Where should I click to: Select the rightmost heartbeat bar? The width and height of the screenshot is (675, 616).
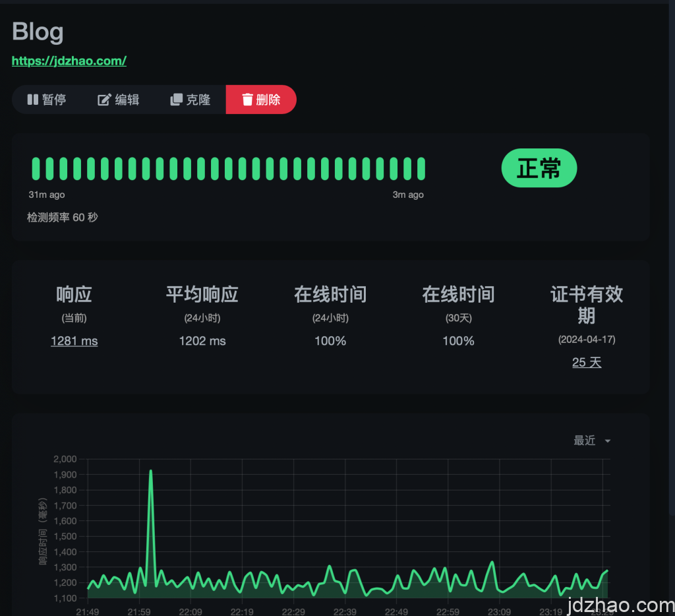421,169
